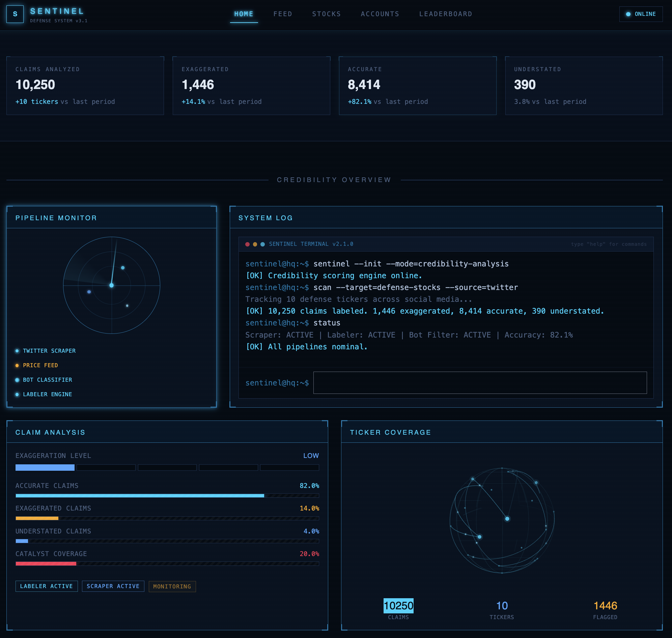Click the TWITTER SCRAPER label
Image resolution: width=672 pixels, height=638 pixels.
tap(49, 351)
